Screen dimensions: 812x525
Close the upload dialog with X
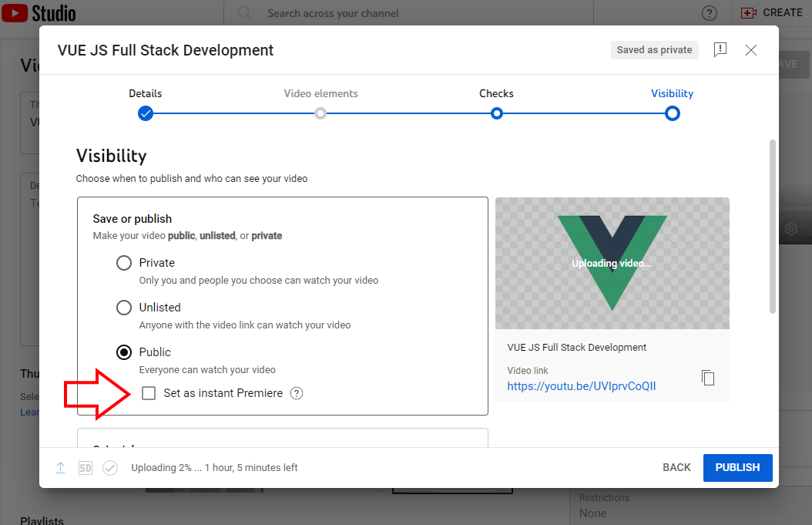[751, 50]
